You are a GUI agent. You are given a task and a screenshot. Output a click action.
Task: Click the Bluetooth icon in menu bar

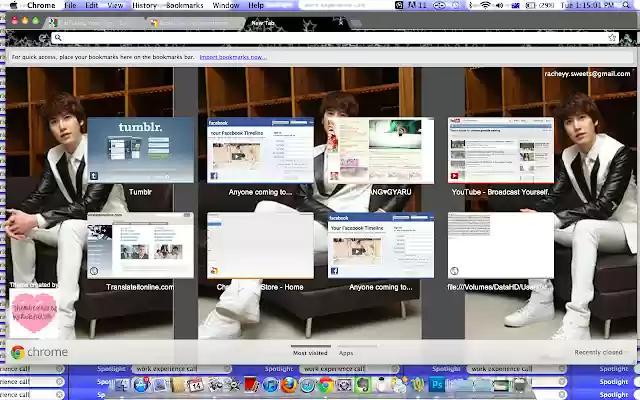(x=470, y=5)
